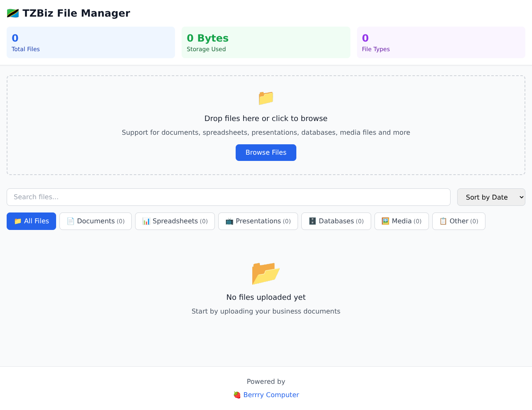The image size is (532, 410).
Task: Click the folder icon in the drop zone
Action: point(266,98)
